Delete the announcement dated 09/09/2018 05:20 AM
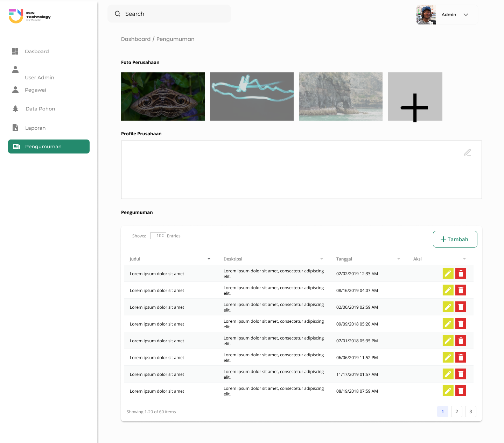The image size is (504, 443). [461, 324]
